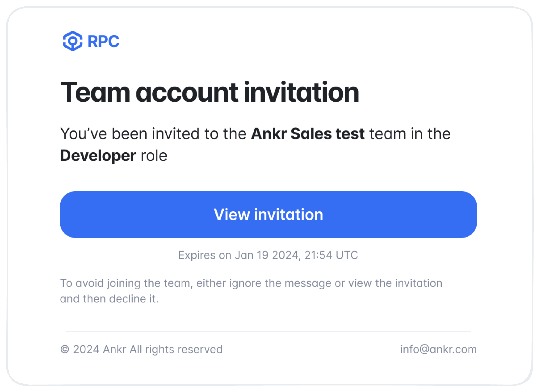Click the You've been invited to the text
Image resolution: width=539 pixels, height=392 pixels.
pos(154,134)
